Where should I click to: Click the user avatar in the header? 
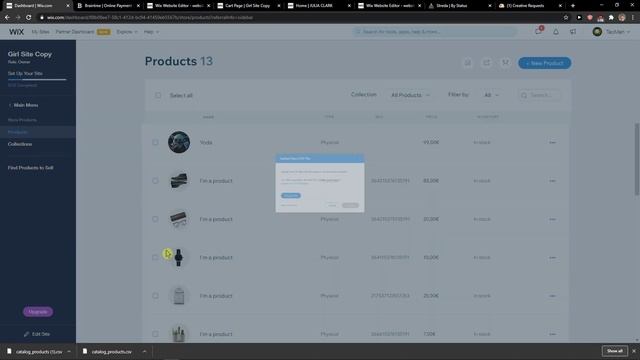point(597,32)
